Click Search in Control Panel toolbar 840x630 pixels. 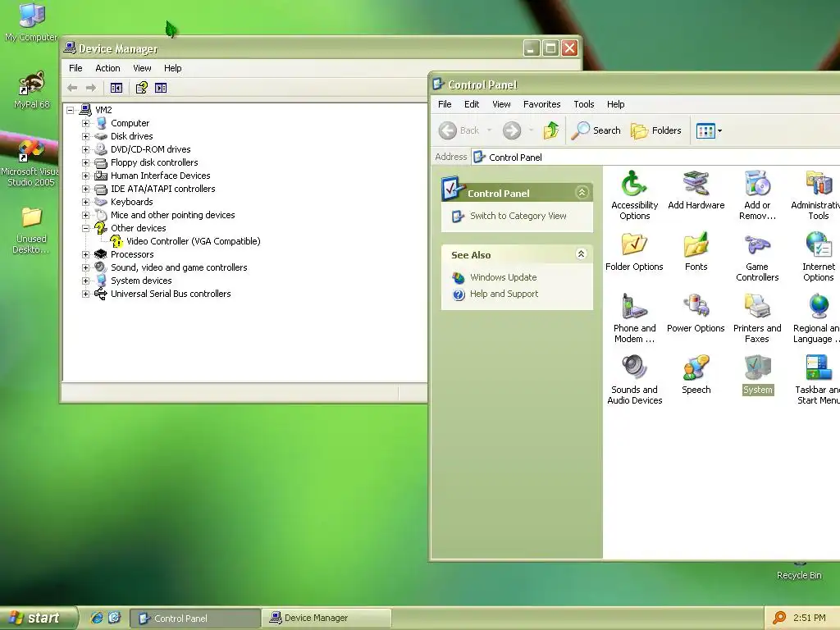point(596,130)
